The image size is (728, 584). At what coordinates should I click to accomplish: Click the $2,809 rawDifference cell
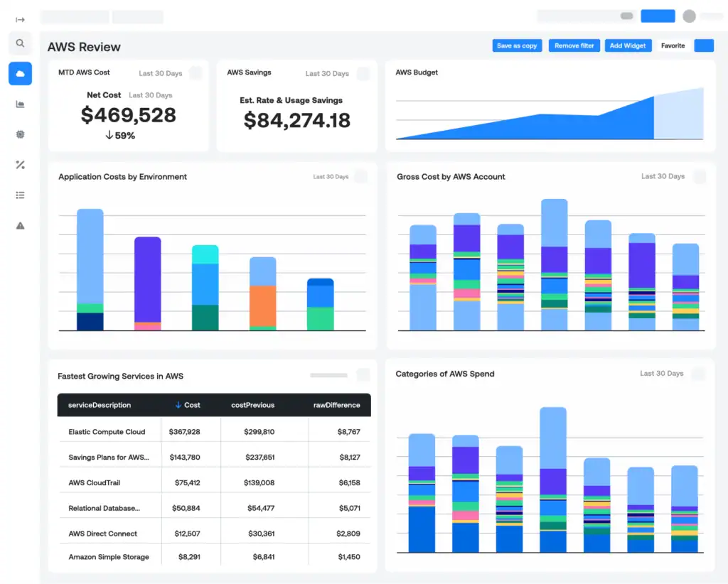coord(348,534)
